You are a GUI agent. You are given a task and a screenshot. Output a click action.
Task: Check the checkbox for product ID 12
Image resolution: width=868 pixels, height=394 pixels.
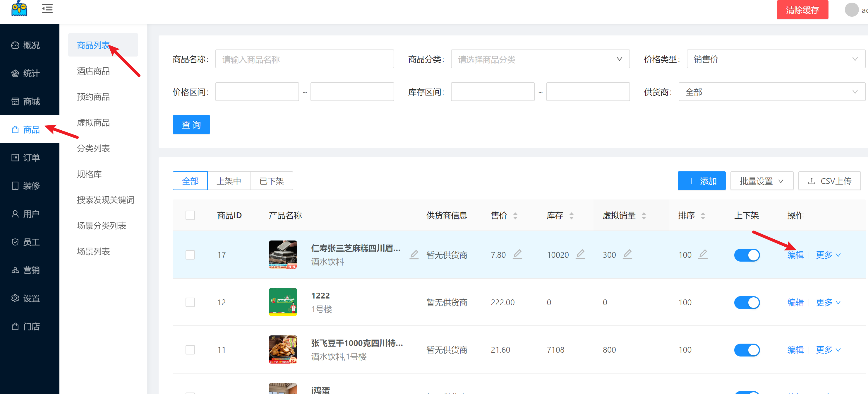(190, 302)
